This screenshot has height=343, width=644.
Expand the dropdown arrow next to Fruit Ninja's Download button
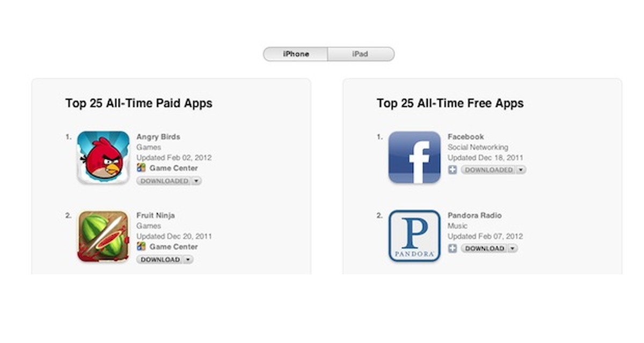point(188,260)
